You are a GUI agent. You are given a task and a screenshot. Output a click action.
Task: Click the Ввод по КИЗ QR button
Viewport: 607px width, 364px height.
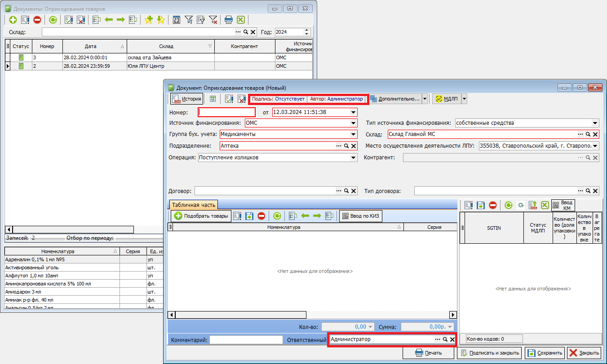361,216
